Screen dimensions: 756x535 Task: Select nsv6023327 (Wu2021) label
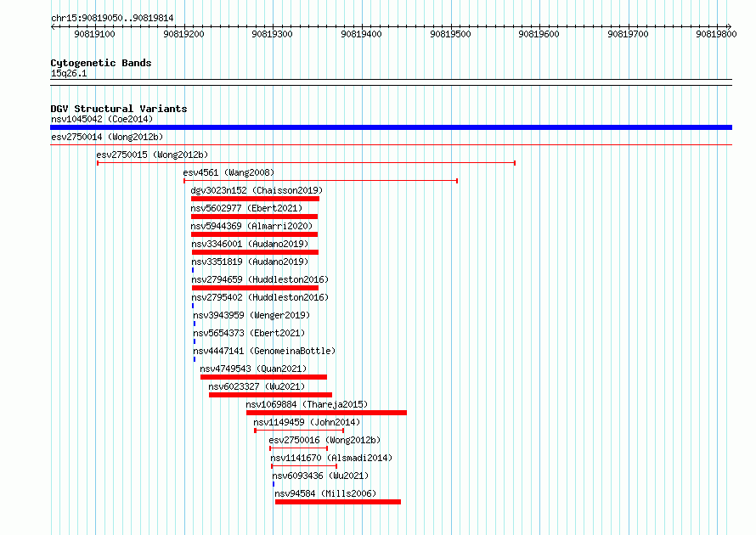tap(257, 386)
